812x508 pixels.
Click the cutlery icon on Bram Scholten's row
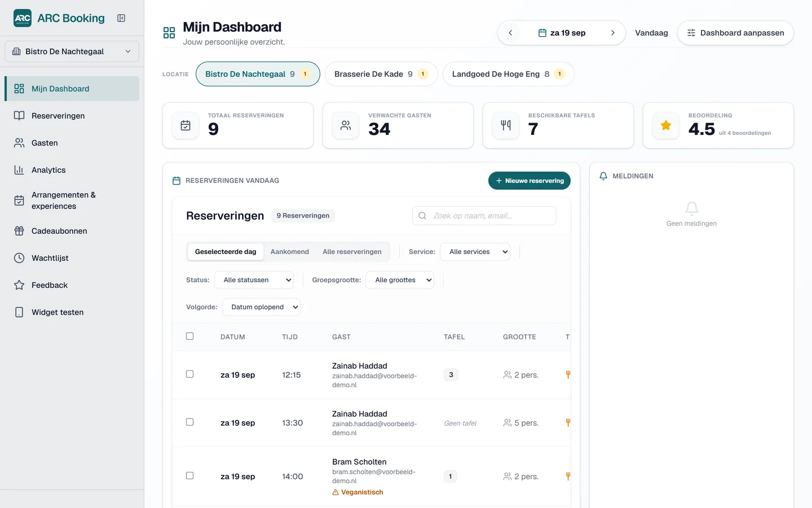pyautogui.click(x=568, y=476)
